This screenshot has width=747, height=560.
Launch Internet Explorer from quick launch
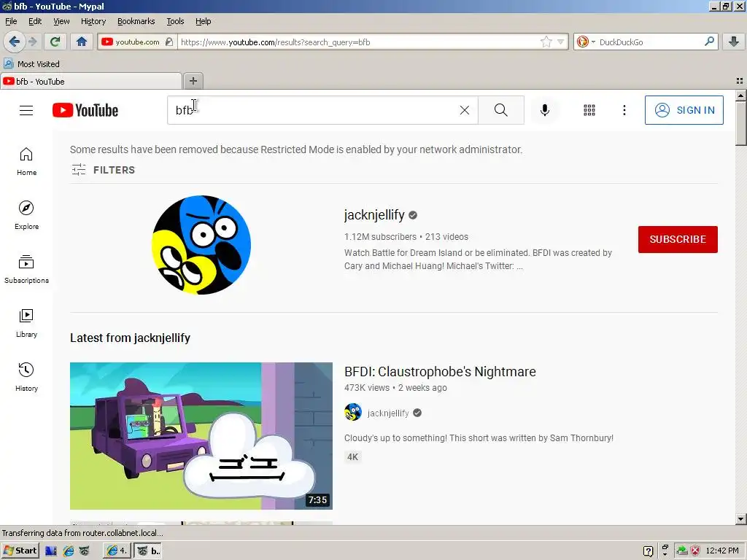pos(69,551)
